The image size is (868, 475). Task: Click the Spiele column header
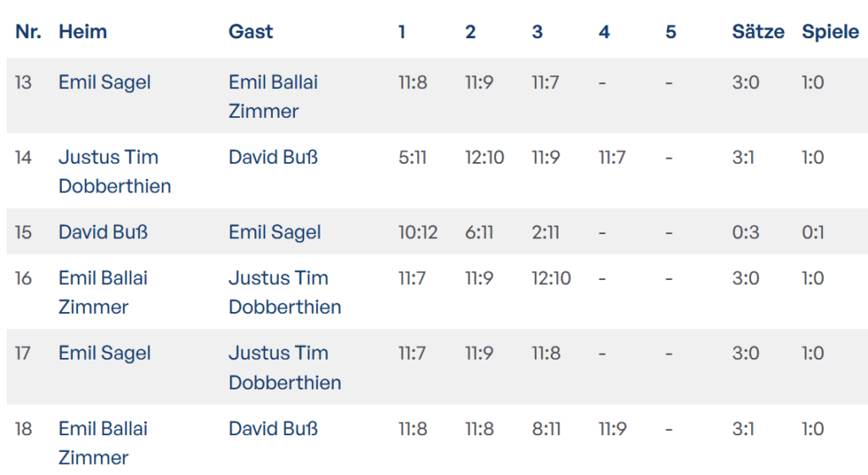(x=830, y=32)
